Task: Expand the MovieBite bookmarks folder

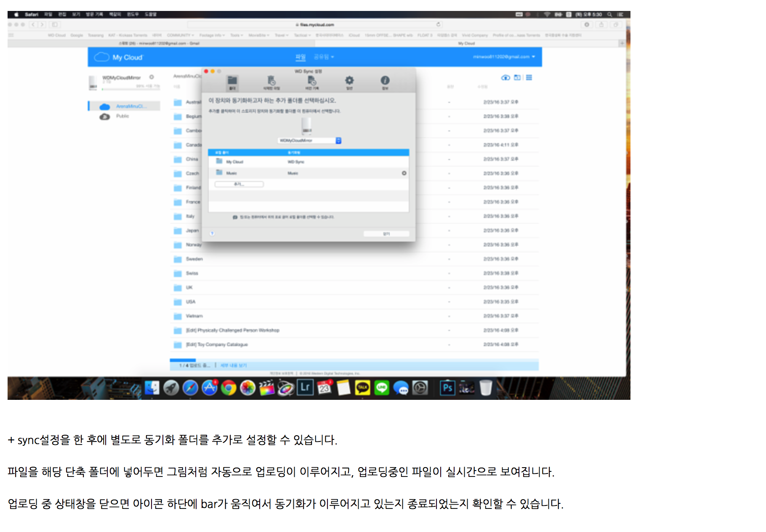Action: click(259, 35)
